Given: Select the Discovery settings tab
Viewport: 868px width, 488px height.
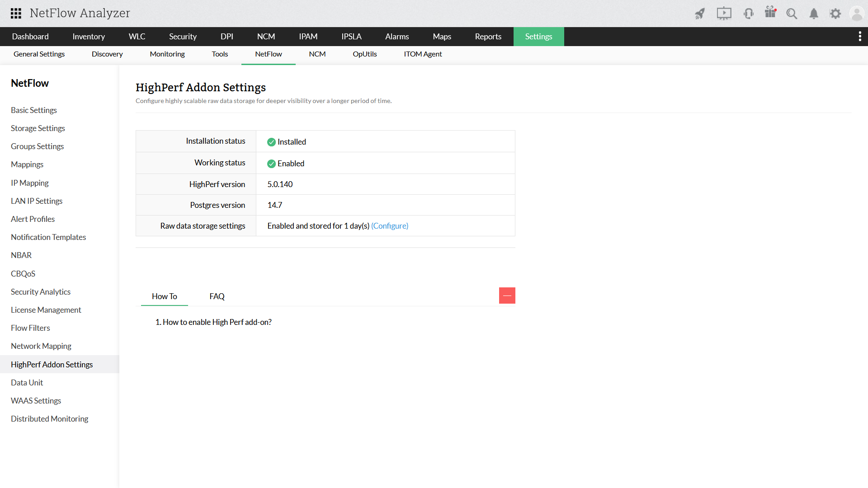Looking at the screenshot, I should pyautogui.click(x=107, y=54).
